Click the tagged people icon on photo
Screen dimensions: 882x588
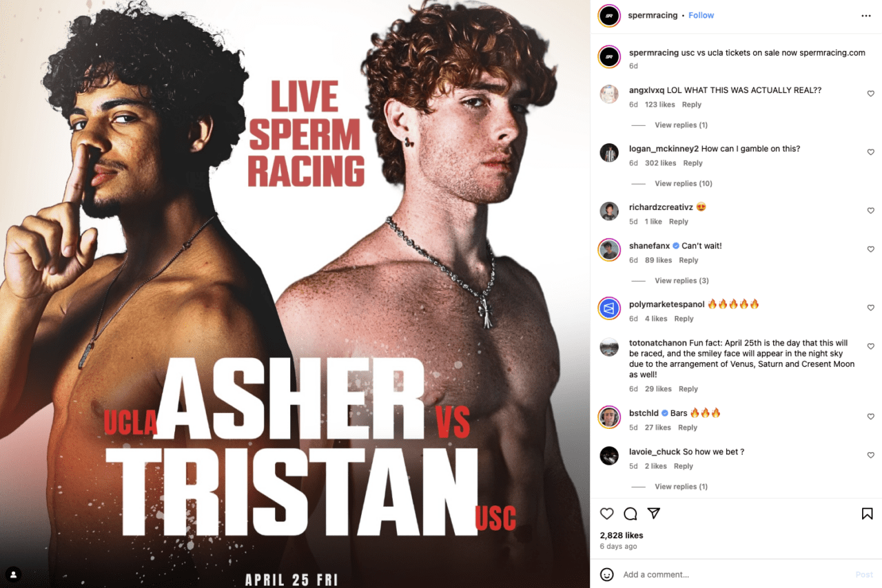point(13,574)
